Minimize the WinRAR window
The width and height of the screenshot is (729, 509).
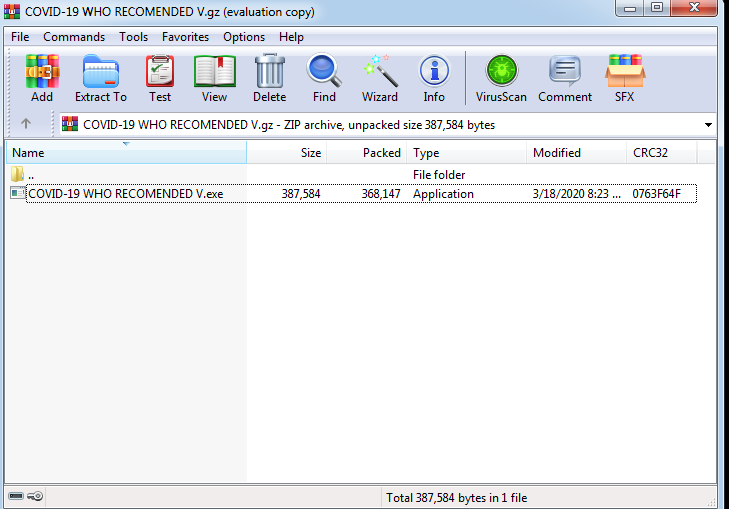coord(630,8)
